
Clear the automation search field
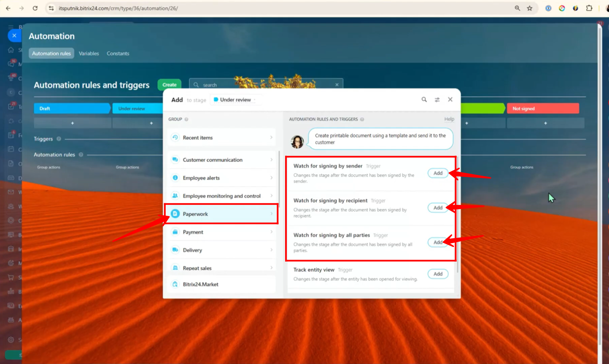pos(337,85)
